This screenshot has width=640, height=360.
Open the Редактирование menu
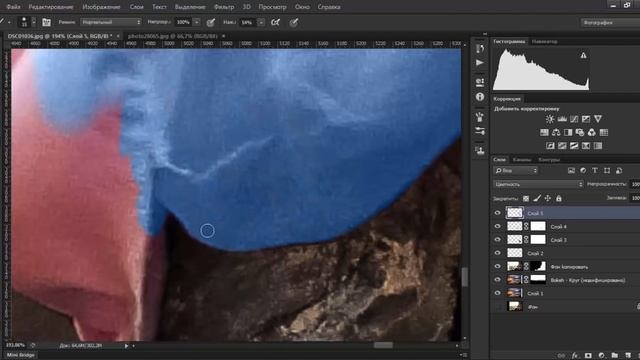51,7
